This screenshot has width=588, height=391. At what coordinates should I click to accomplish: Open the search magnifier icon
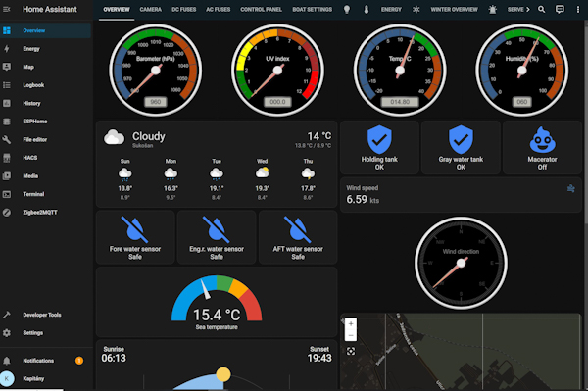click(x=541, y=10)
